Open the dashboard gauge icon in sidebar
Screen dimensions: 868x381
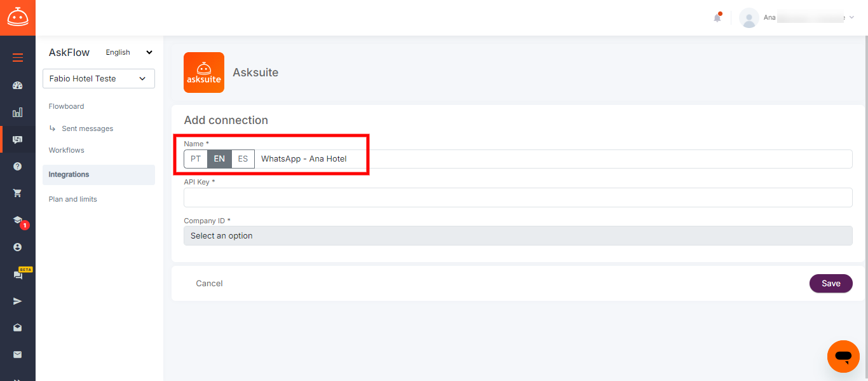(x=18, y=85)
